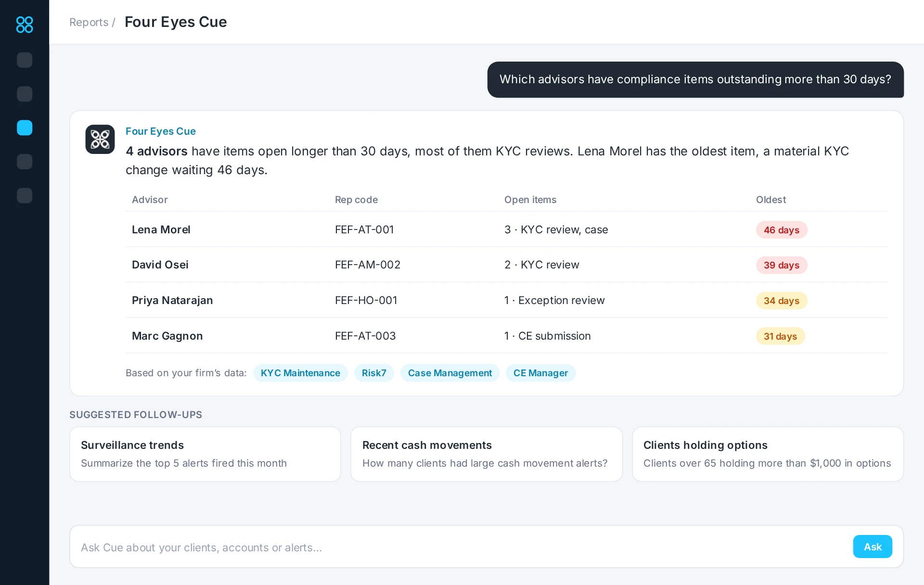Click the 34 days badge
Viewport: 924px width, 585px height.
782,301
